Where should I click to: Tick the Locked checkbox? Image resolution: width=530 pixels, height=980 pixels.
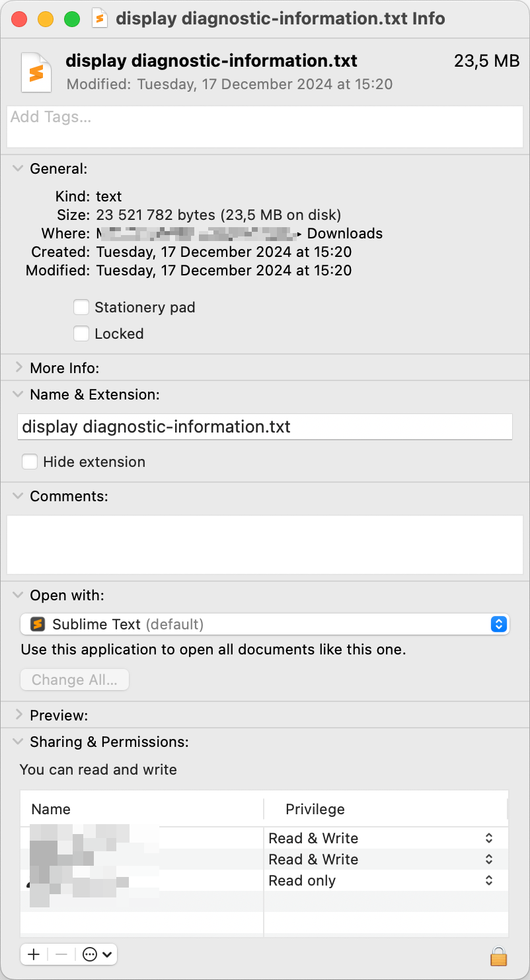coord(81,333)
